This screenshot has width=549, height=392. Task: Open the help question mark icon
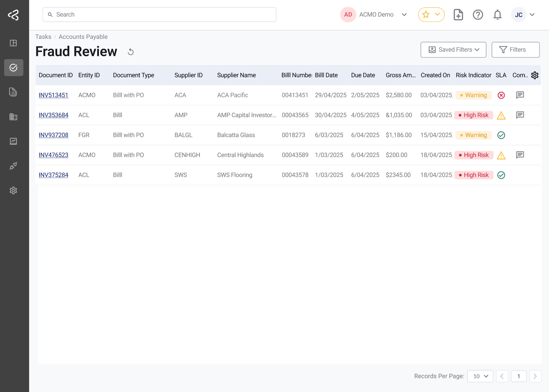478,15
